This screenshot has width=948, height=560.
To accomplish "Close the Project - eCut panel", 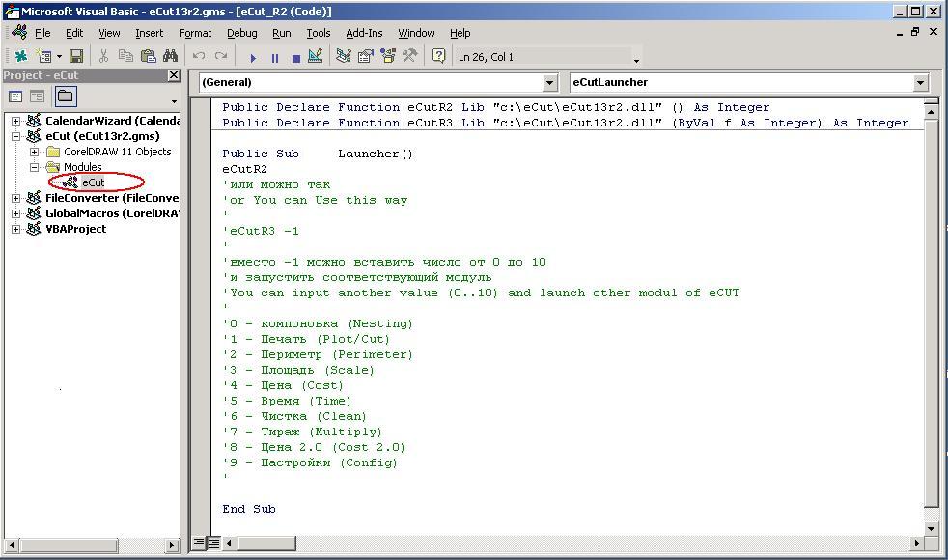I will pos(174,75).
